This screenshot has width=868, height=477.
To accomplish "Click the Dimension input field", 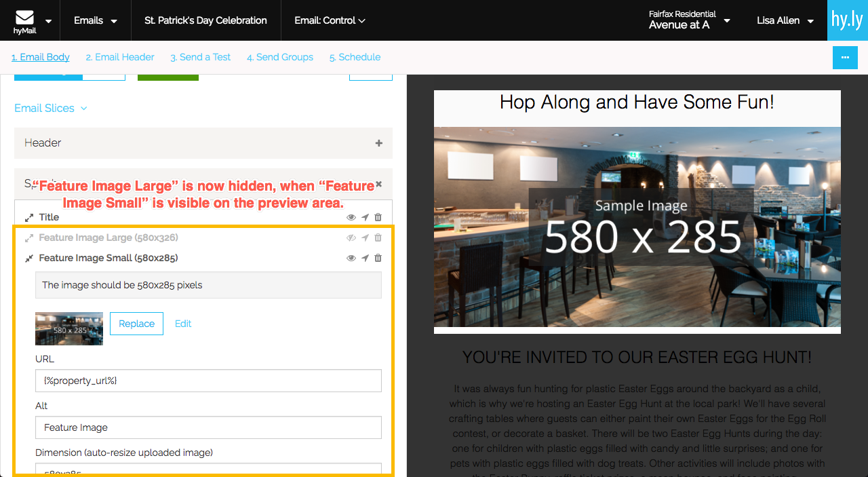I will (x=208, y=469).
